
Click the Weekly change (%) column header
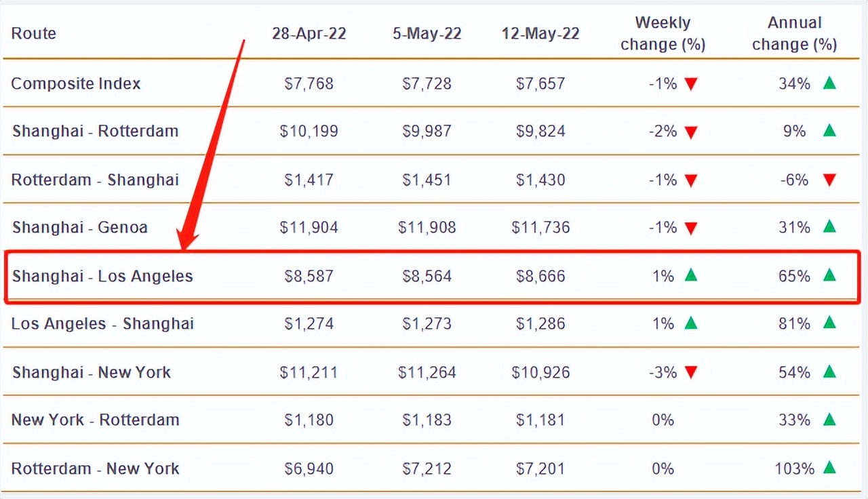[663, 33]
